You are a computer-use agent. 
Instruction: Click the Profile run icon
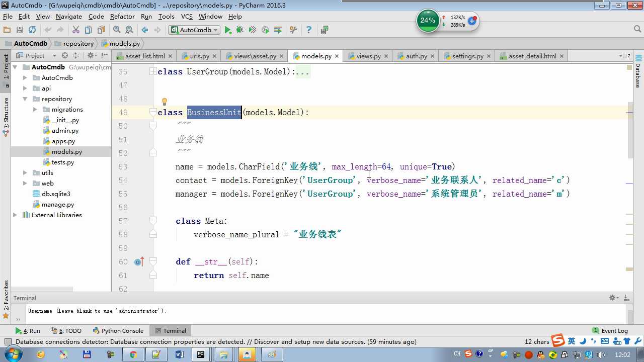(x=265, y=30)
